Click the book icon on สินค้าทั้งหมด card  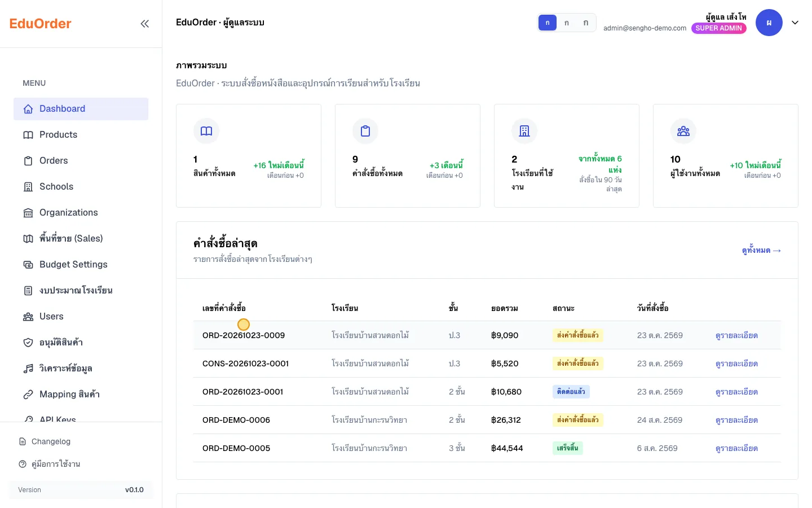[206, 131]
